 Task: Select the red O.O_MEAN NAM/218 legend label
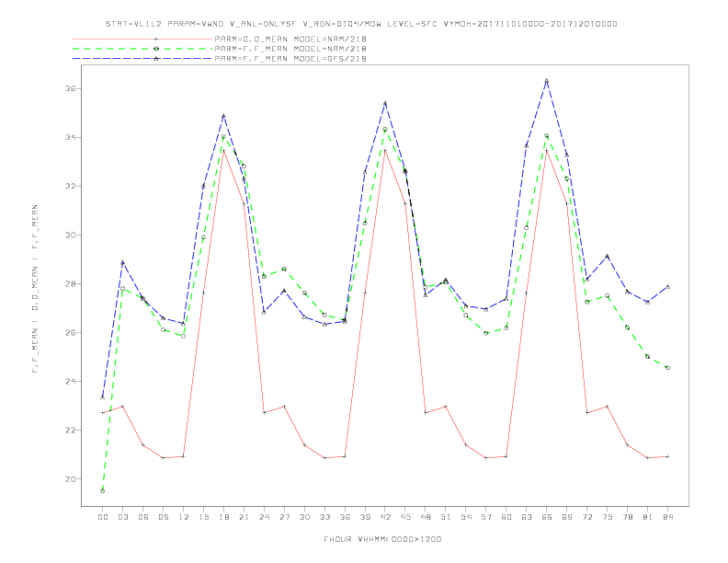coord(290,39)
